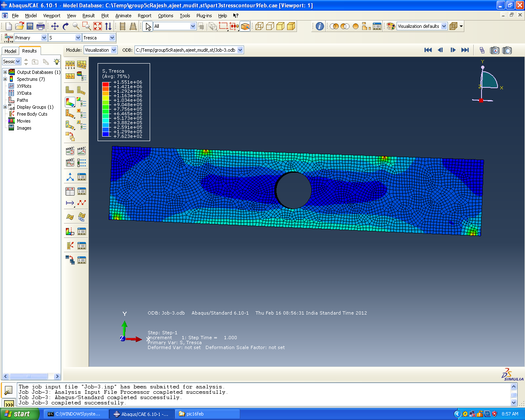The width and height of the screenshot is (525, 420).
Task: Select the Magnify View tool
Action: click(76, 26)
